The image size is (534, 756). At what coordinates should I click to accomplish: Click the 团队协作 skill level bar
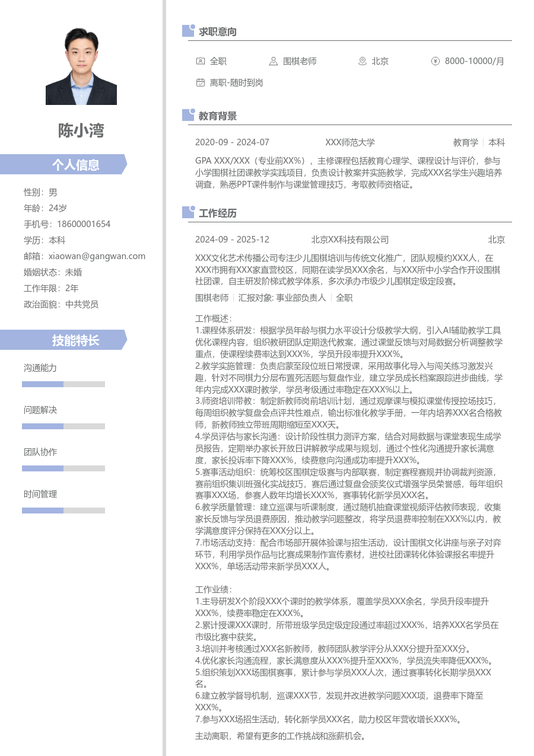(x=63, y=468)
